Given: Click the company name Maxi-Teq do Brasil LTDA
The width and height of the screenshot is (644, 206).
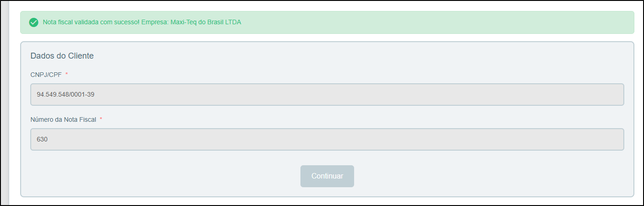Looking at the screenshot, I should (x=206, y=22).
